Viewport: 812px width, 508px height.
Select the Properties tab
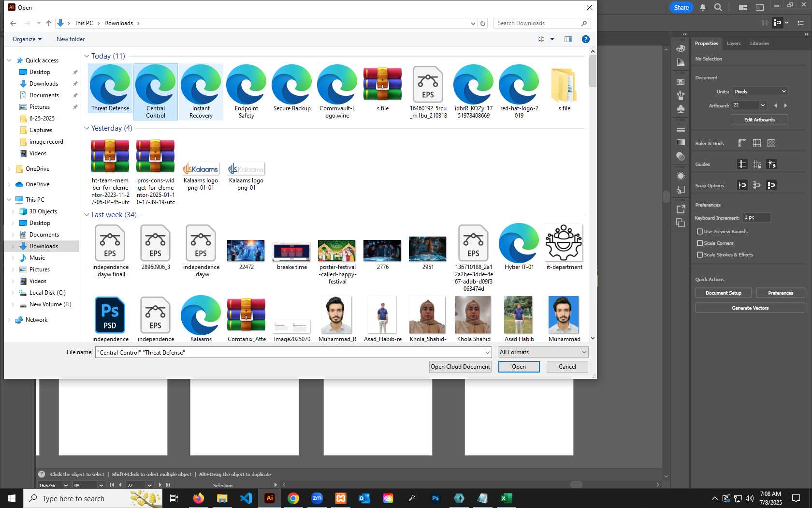[706, 44]
